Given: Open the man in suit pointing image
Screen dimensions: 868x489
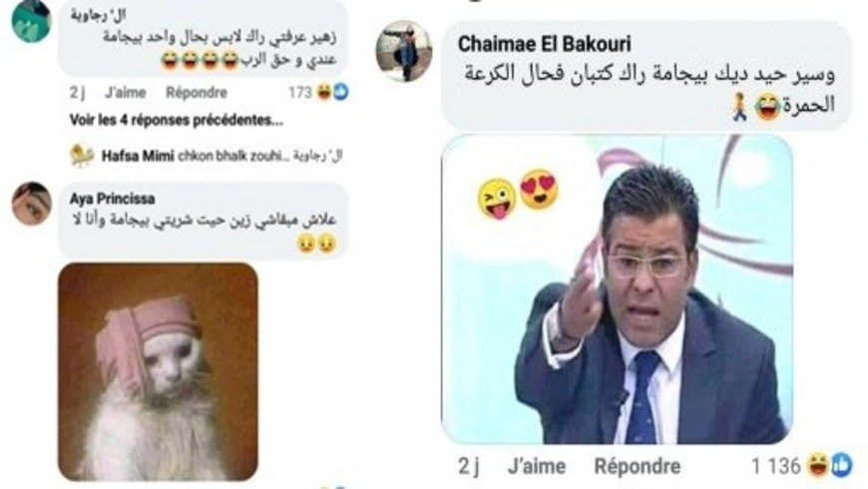Looking at the screenshot, I should click(x=617, y=289).
